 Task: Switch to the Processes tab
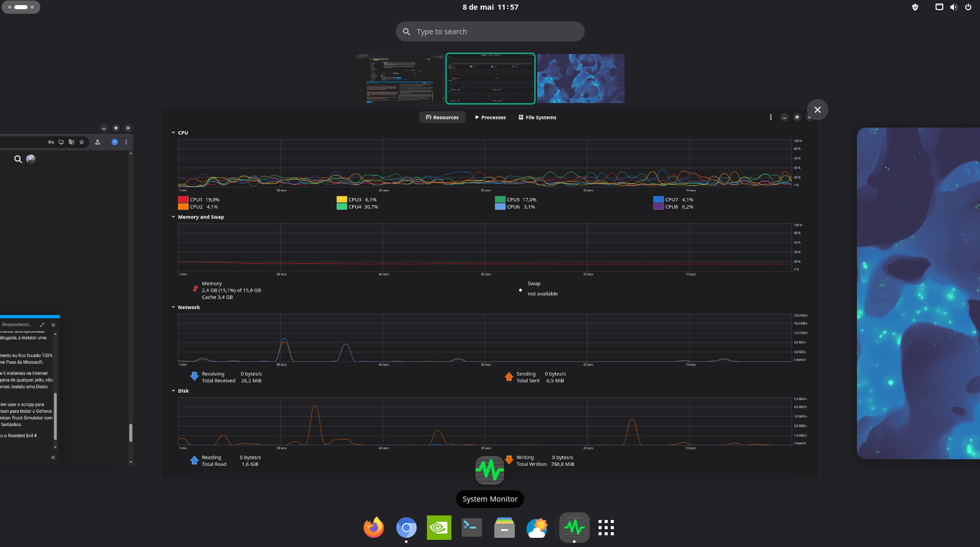[x=490, y=117]
